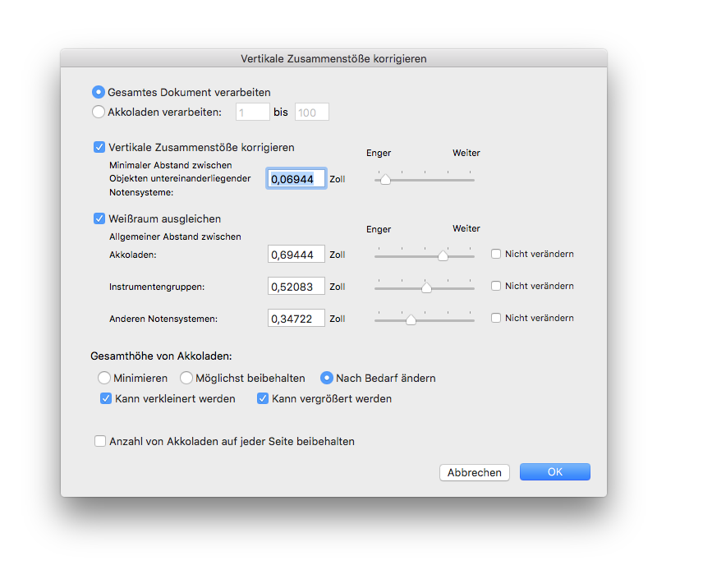Viewport: 703px width, 588px height.
Task: Uncheck 'Weißraum ausgleichen' checkbox
Action: (x=99, y=218)
